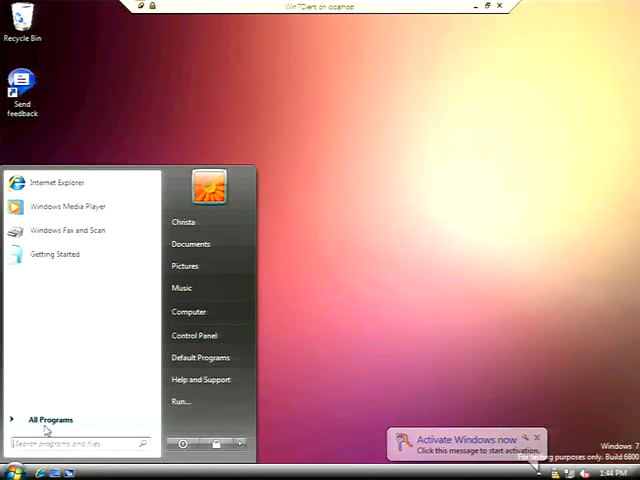Click the user account picture

[x=209, y=187]
